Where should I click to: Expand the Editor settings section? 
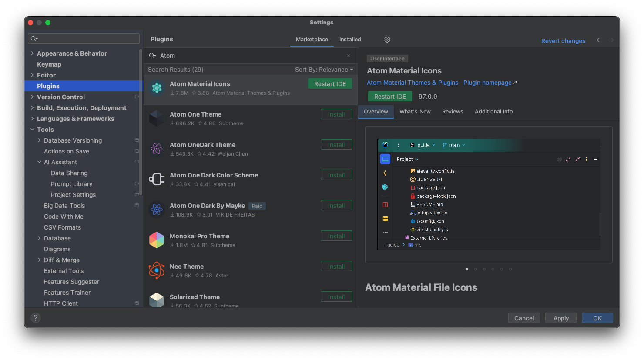(x=32, y=75)
